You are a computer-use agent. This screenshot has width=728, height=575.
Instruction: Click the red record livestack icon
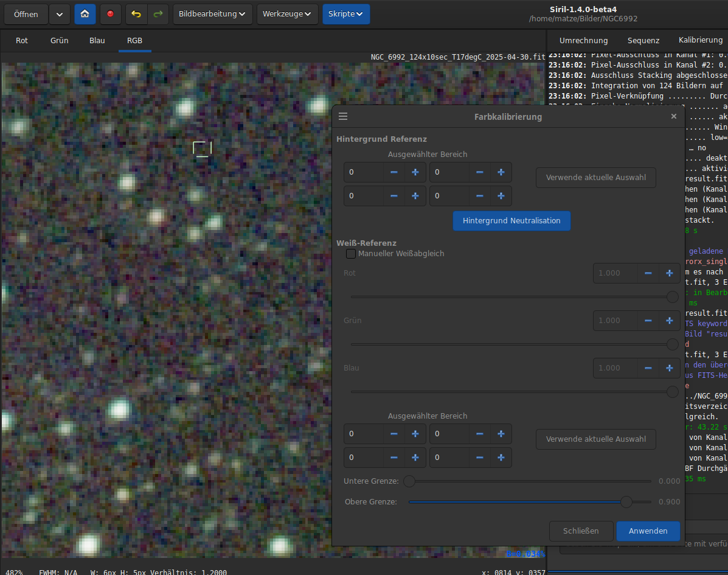110,14
